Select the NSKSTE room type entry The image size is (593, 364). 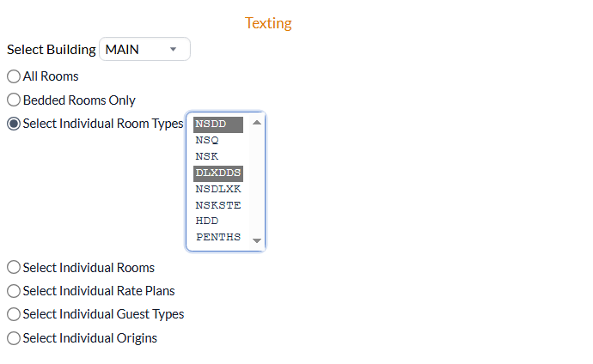point(218,205)
